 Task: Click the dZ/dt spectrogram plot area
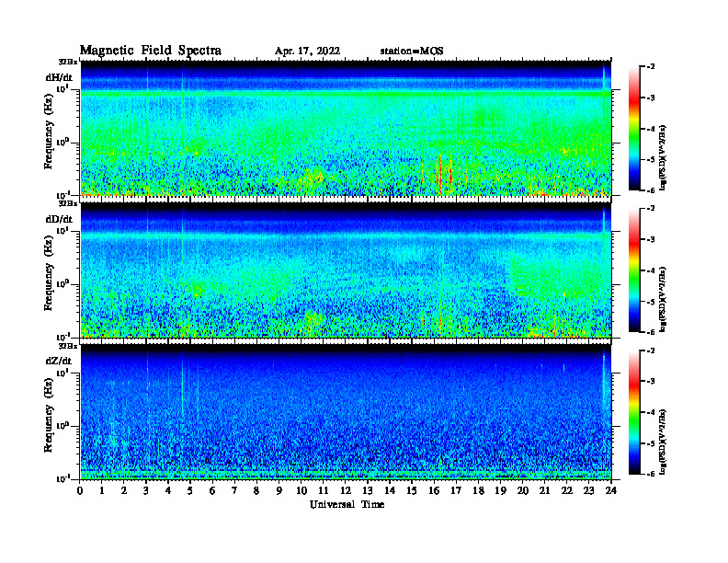coord(346,411)
